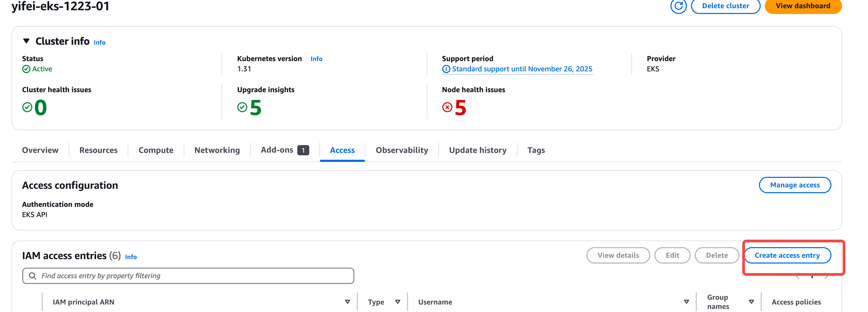
Task: Open the Tags tab
Action: [x=536, y=150]
